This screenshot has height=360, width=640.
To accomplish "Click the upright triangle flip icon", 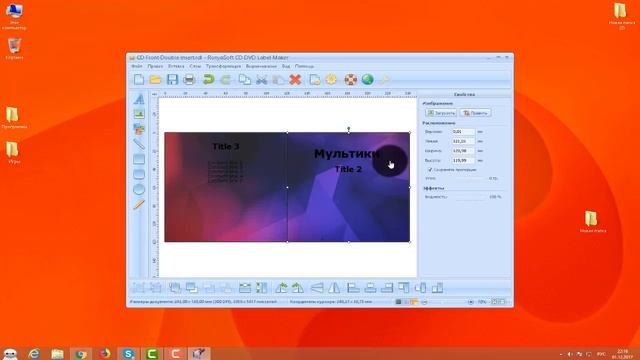I will (x=334, y=288).
